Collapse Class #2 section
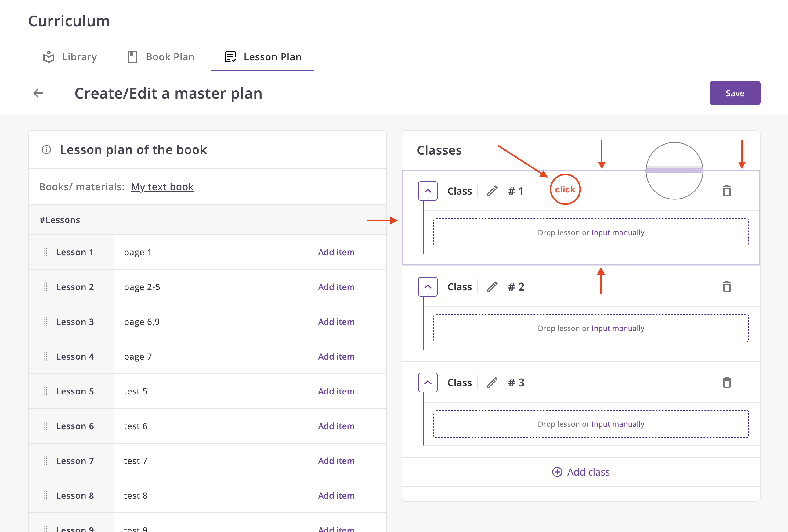This screenshot has width=788, height=532. [x=428, y=287]
